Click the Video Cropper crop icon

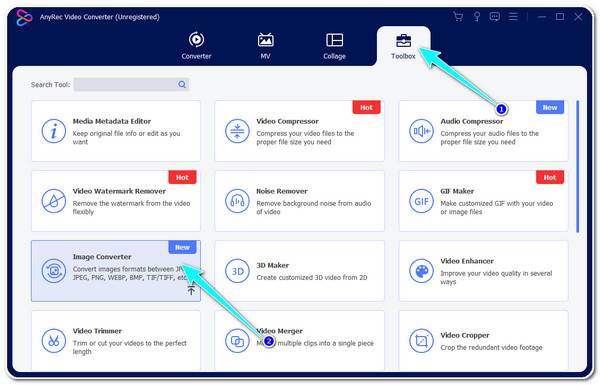point(421,341)
